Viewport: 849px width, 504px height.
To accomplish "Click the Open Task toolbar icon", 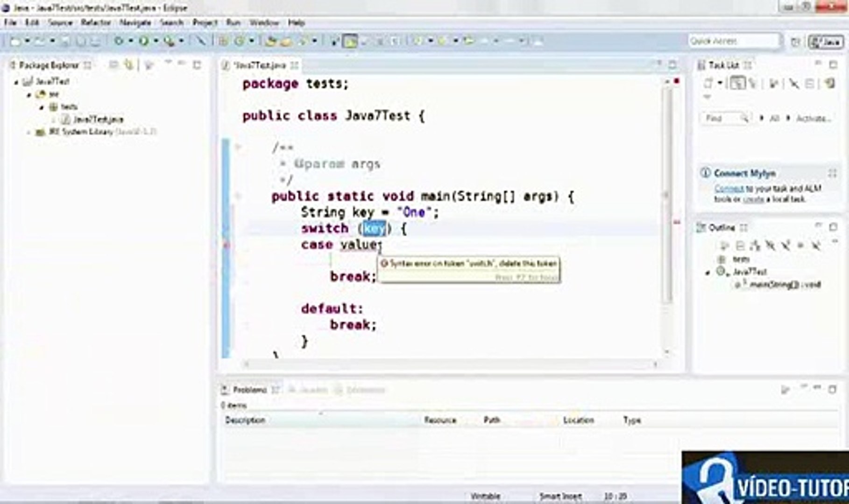I will pyautogui.click(x=286, y=42).
